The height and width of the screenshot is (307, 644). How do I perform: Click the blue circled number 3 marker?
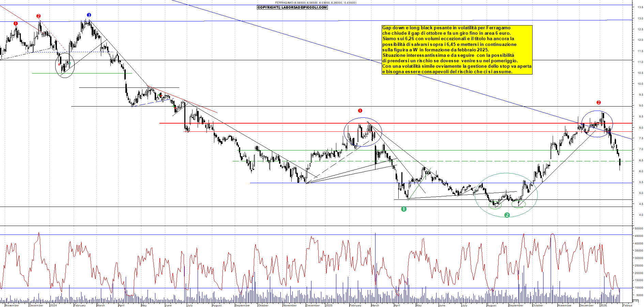[x=89, y=15]
